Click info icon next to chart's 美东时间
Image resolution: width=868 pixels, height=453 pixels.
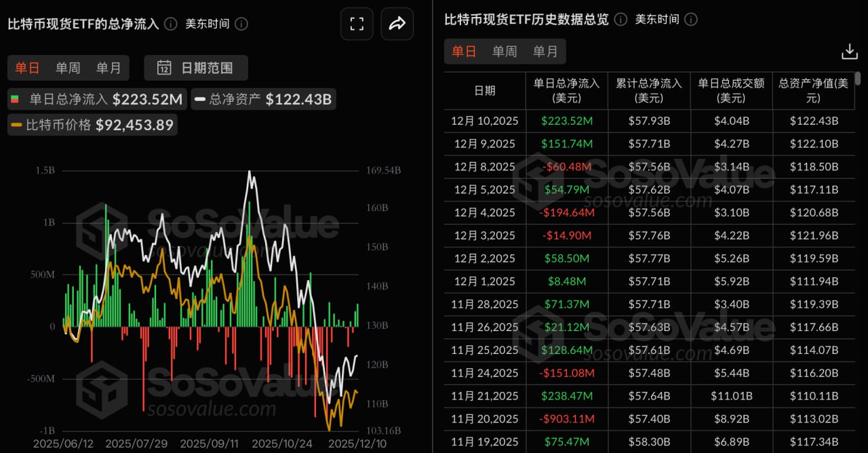[x=241, y=24]
